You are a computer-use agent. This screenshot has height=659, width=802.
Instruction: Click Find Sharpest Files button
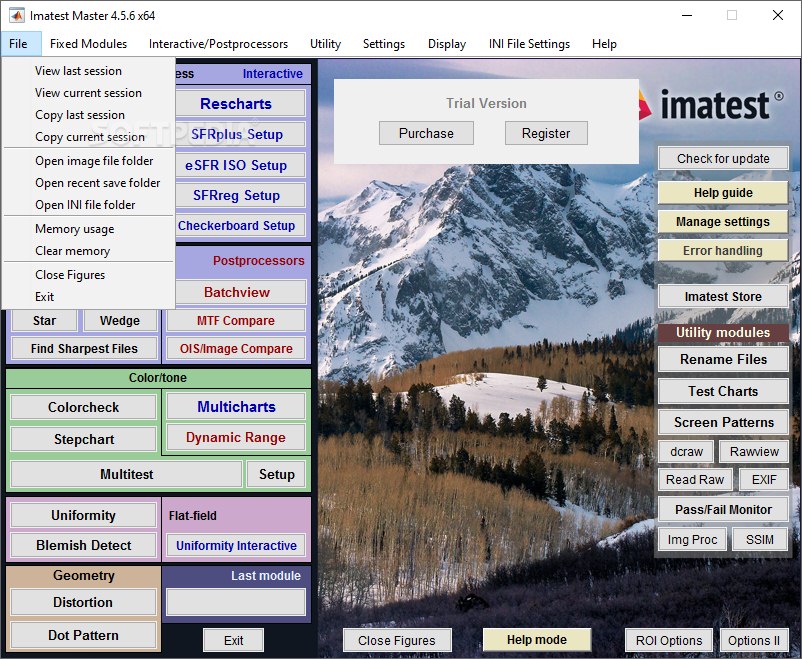click(x=84, y=349)
